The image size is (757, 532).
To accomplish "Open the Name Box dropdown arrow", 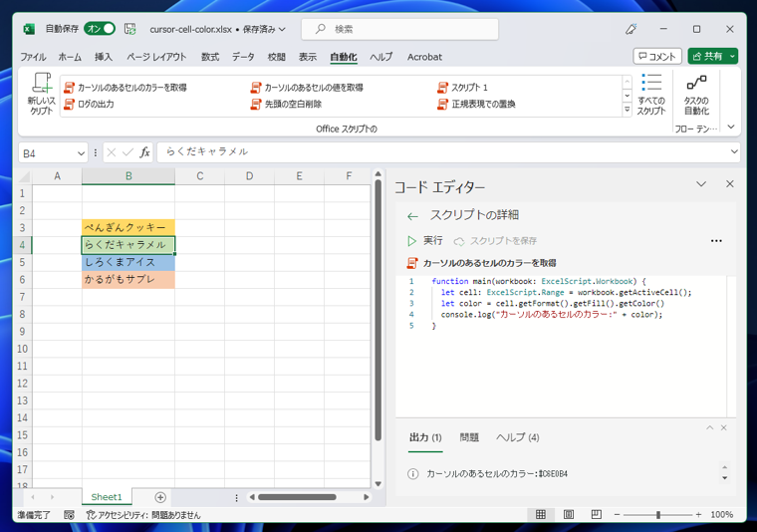I will point(81,153).
